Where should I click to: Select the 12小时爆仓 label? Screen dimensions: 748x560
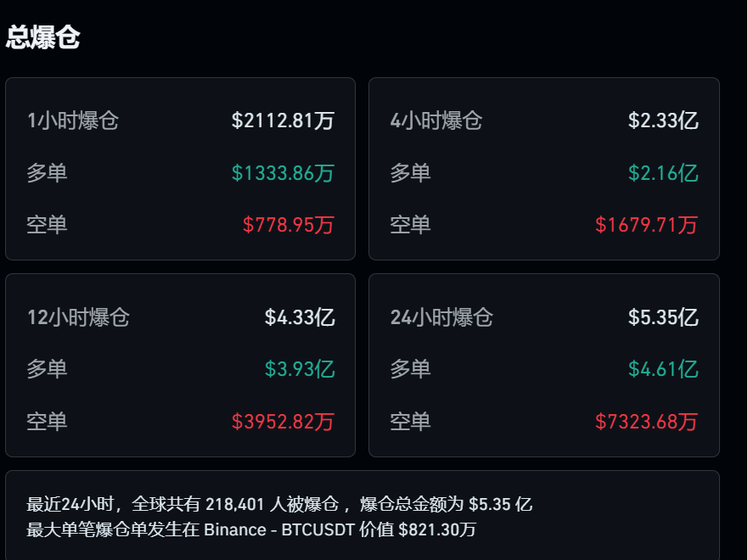click(x=78, y=317)
